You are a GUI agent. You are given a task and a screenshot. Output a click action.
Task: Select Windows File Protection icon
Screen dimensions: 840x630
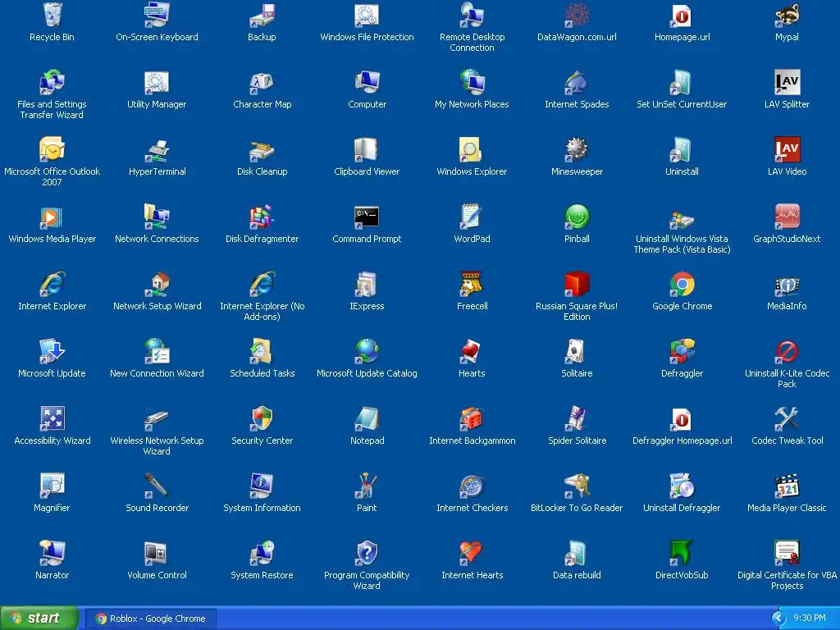coord(367,15)
